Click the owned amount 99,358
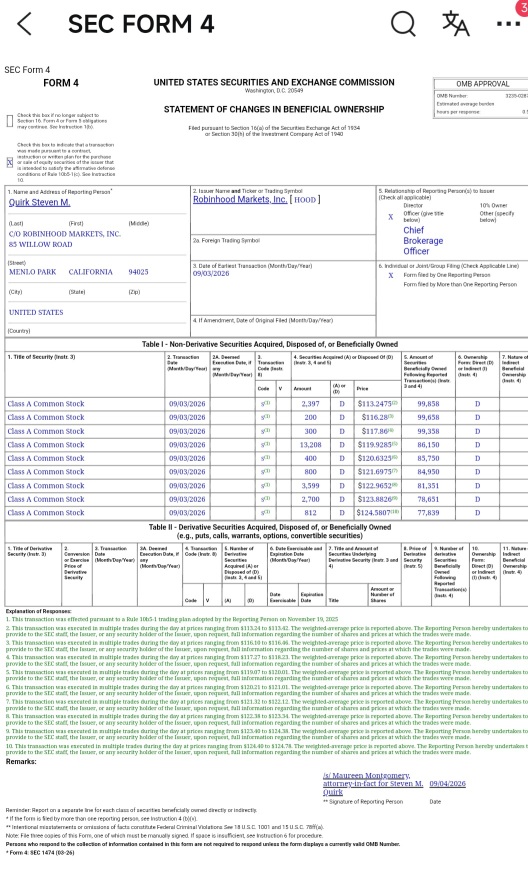 (428, 431)
